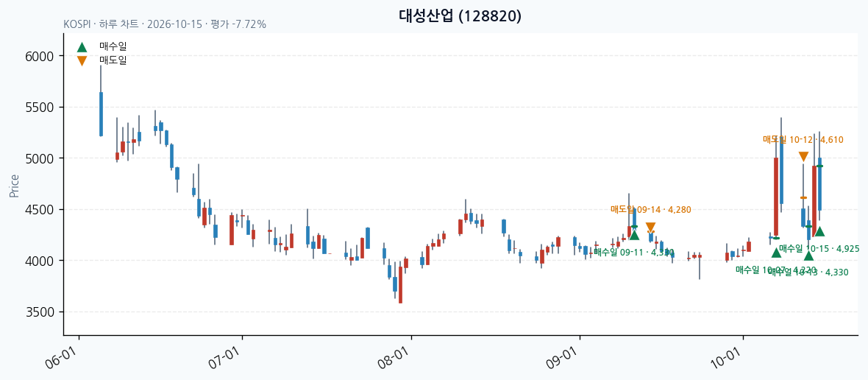Click the 4000 y-axis tick label
Viewport: 868px width, 380px height.
click(x=39, y=261)
